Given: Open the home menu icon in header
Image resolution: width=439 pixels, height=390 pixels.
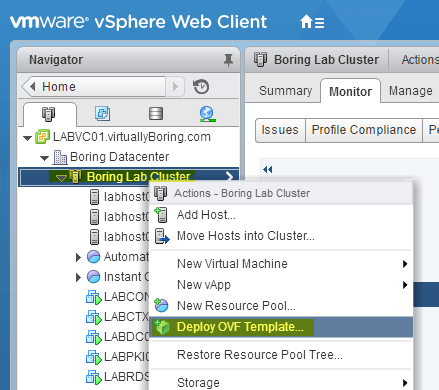Looking at the screenshot, I should [x=312, y=22].
